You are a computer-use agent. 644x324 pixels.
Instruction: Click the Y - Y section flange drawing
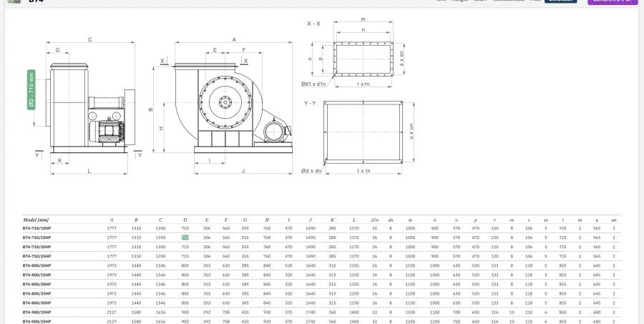pos(363,132)
